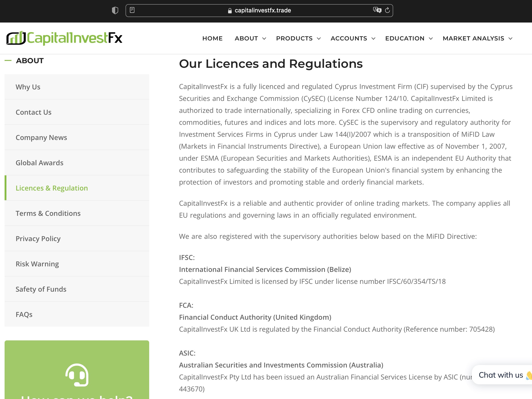Click the browser privacy shield icon
This screenshot has height=399, width=532.
pos(115,10)
